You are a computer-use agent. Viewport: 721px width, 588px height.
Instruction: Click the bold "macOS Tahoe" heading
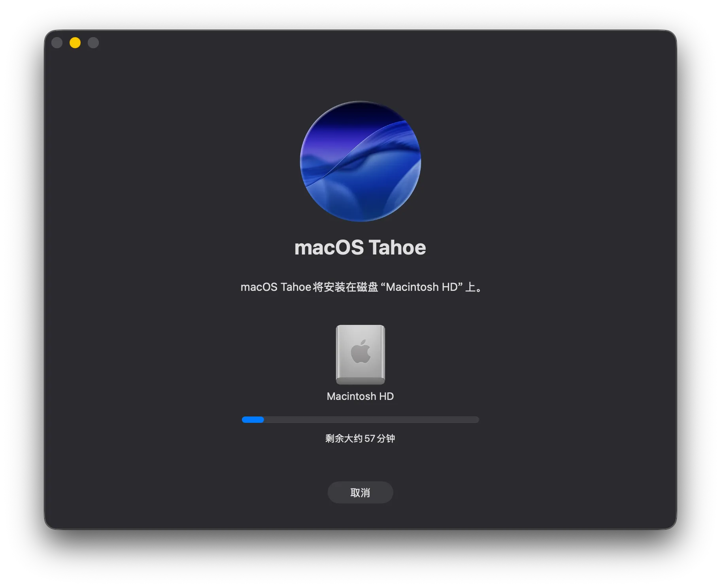click(x=360, y=248)
